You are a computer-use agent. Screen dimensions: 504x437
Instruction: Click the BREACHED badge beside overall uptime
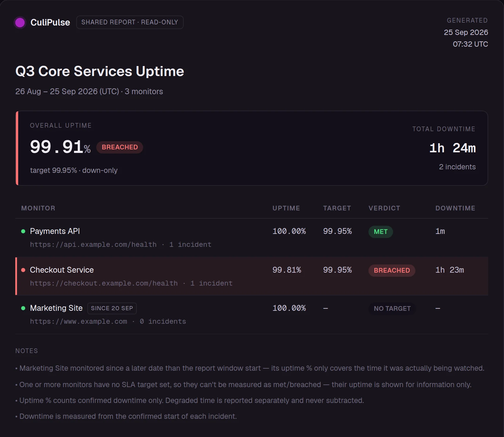(120, 147)
